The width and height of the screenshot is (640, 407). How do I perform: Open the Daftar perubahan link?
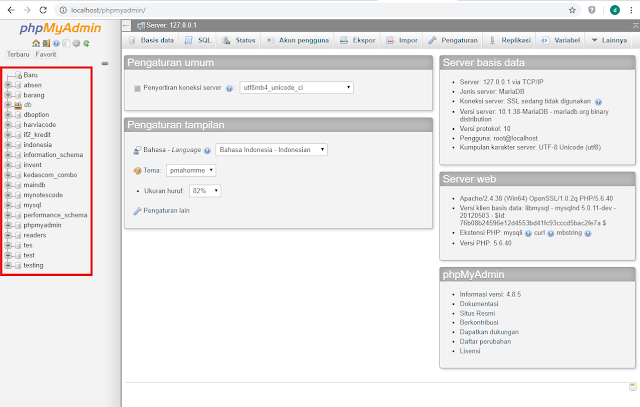(x=485, y=342)
